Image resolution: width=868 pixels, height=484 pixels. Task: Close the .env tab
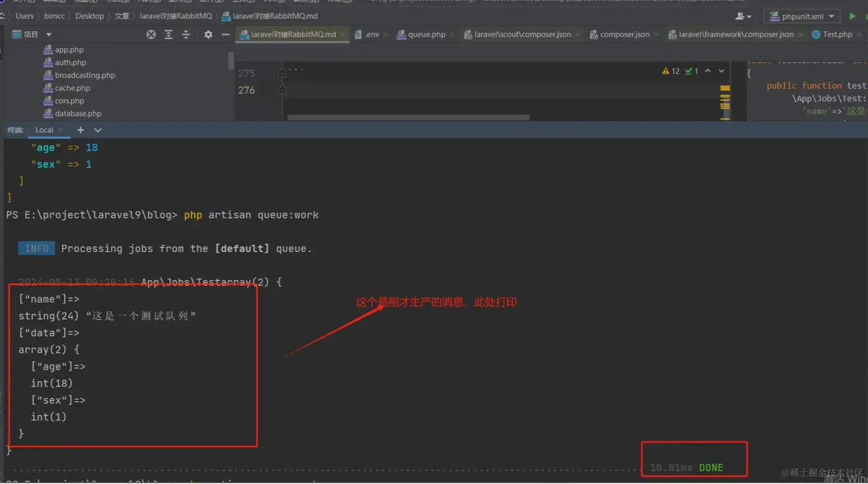click(386, 35)
